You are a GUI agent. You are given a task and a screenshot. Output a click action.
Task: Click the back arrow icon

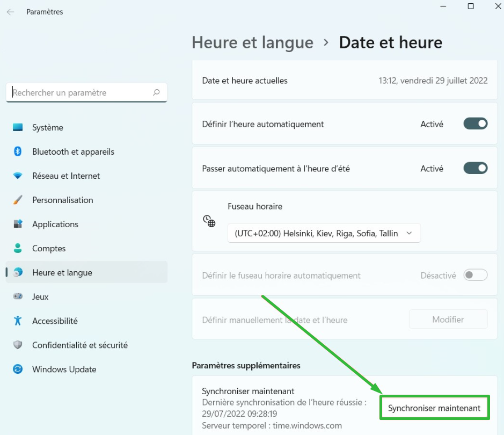[x=10, y=12]
